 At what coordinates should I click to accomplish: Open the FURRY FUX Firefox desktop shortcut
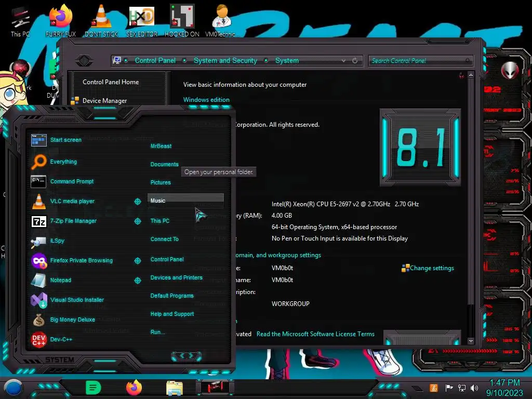pyautogui.click(x=61, y=21)
